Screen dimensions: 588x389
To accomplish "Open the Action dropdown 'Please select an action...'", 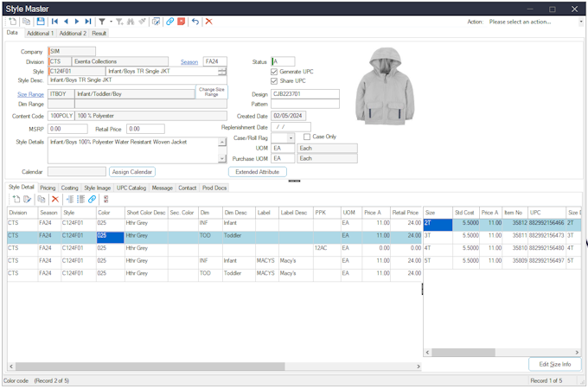I will [581, 22].
